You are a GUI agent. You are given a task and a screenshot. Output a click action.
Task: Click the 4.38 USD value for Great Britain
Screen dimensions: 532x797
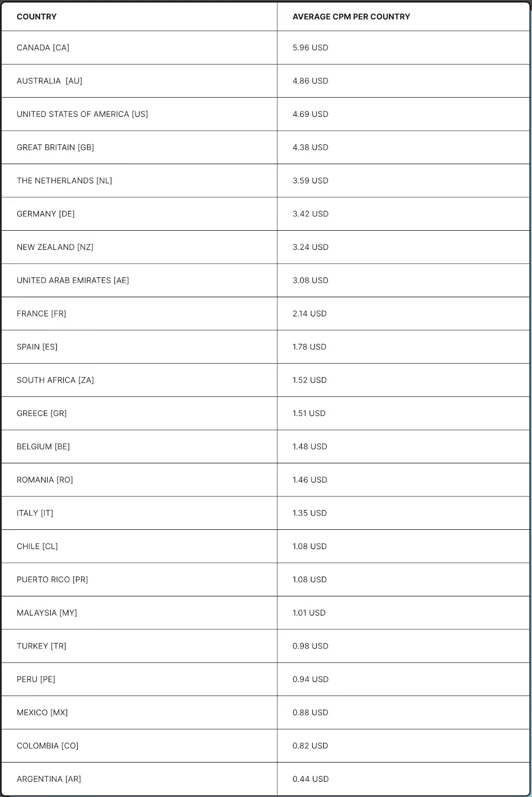click(310, 147)
